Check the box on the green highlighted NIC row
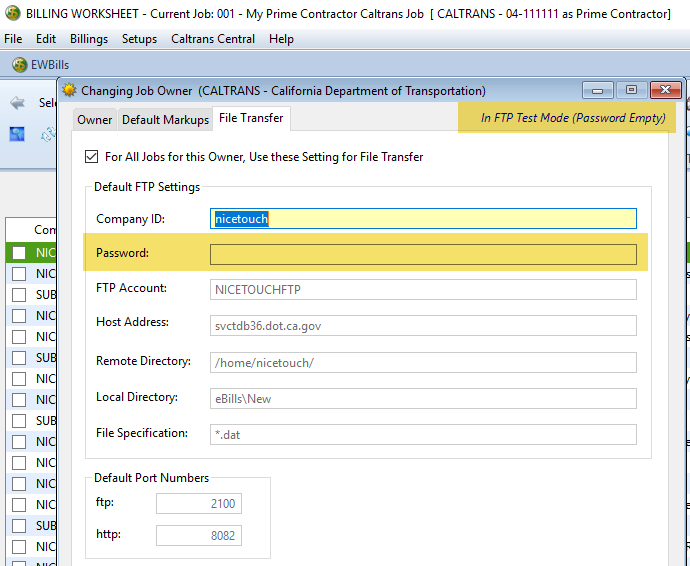This screenshot has width=690, height=566. (x=19, y=253)
